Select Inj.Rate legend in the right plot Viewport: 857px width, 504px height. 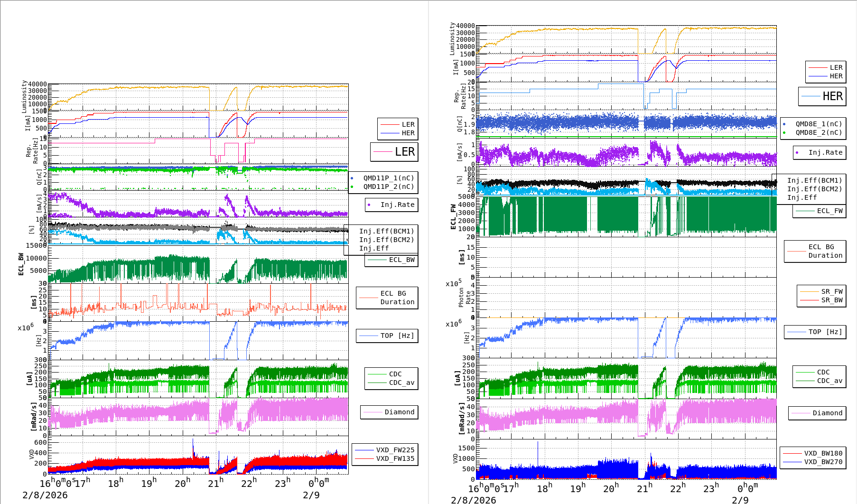pos(820,152)
